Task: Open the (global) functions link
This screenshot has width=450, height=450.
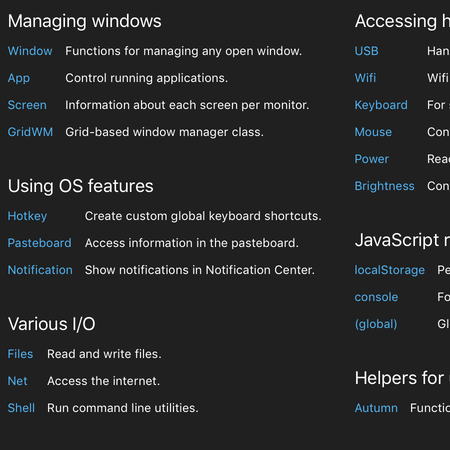Action: [376, 324]
